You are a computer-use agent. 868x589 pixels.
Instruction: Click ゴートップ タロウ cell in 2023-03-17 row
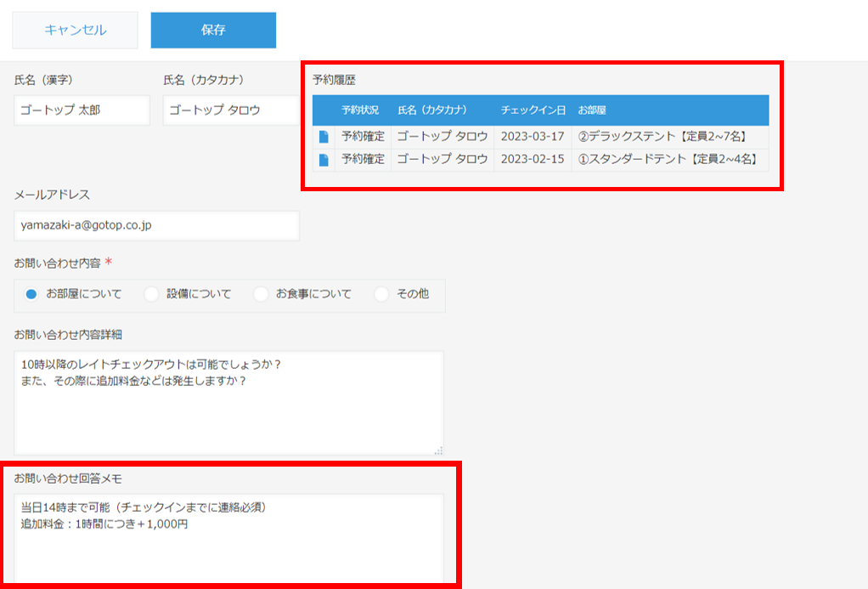442,136
